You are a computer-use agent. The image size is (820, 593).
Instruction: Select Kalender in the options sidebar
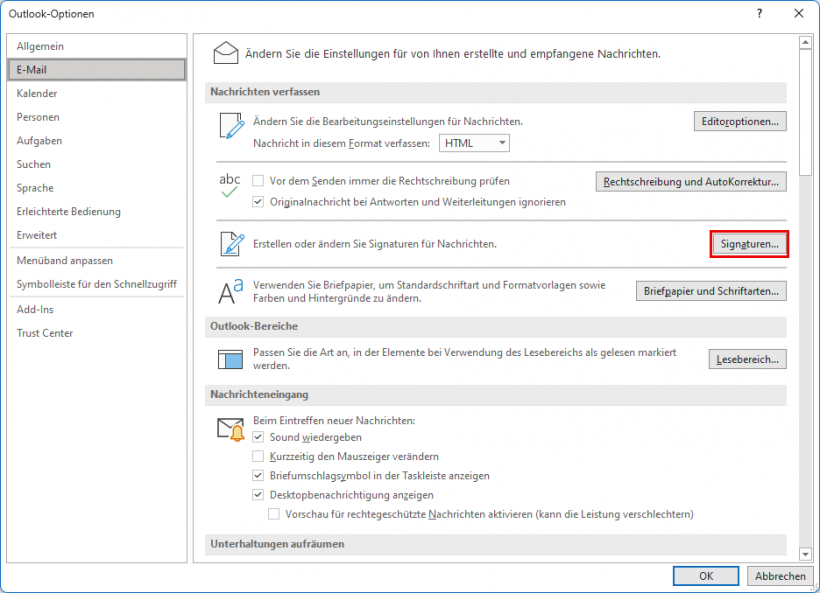click(x=37, y=93)
